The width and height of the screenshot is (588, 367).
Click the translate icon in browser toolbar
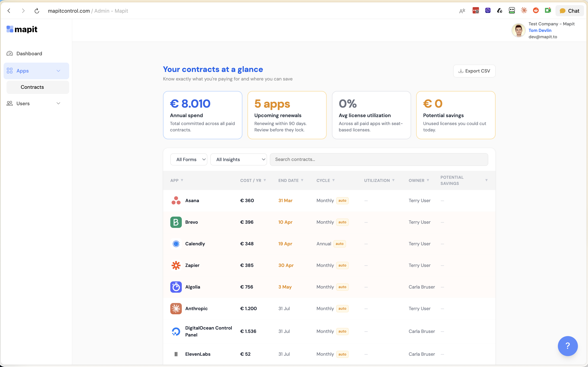462,11
